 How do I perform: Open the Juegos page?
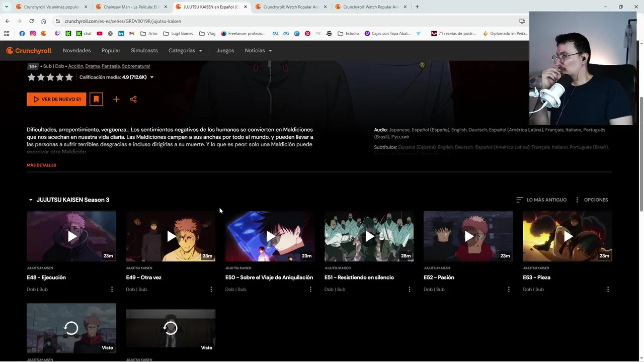click(x=225, y=51)
